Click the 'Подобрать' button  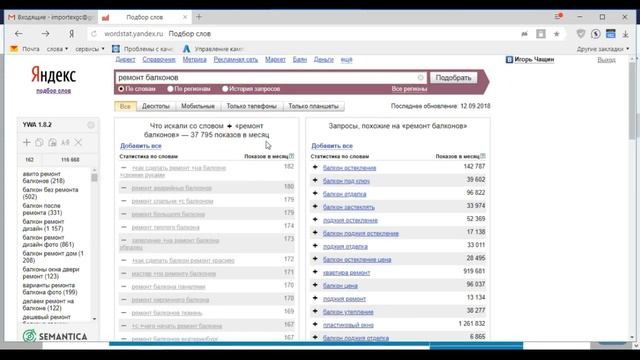(453, 78)
